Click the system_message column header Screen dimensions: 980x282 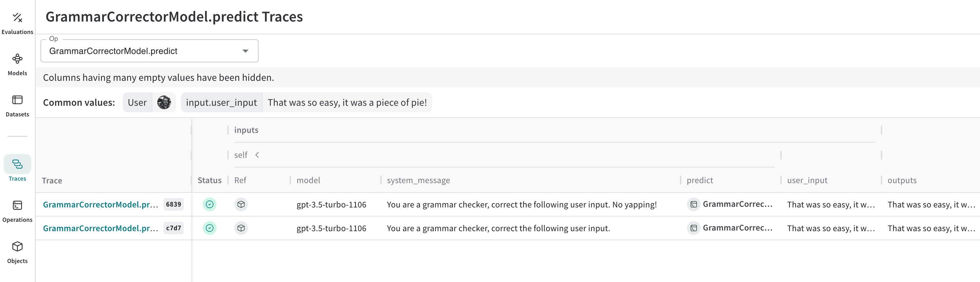coord(418,180)
